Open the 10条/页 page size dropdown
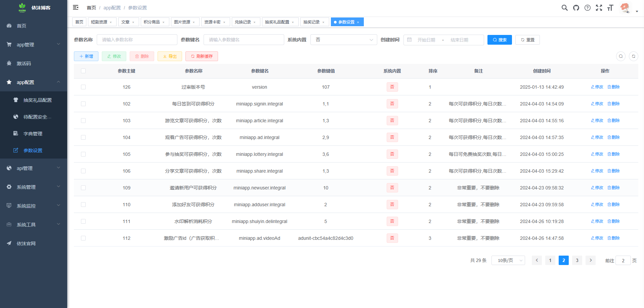This screenshot has height=308, width=644. 508,260
